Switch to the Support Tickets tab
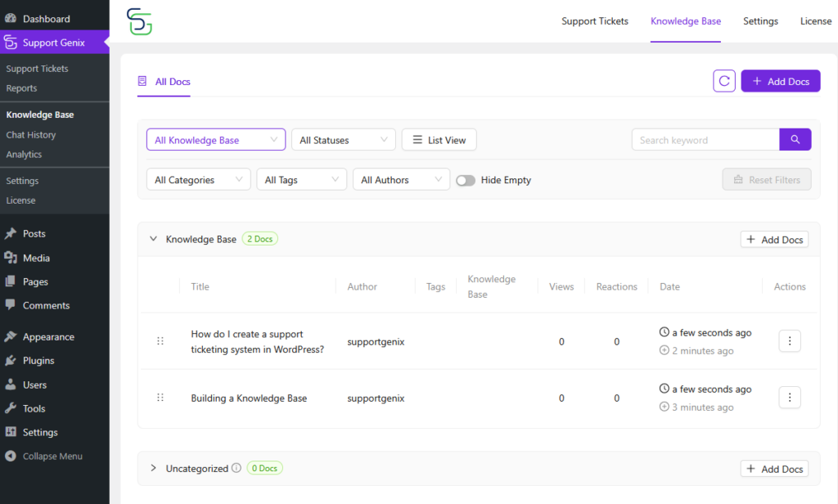This screenshot has height=504, width=838. pyautogui.click(x=595, y=21)
